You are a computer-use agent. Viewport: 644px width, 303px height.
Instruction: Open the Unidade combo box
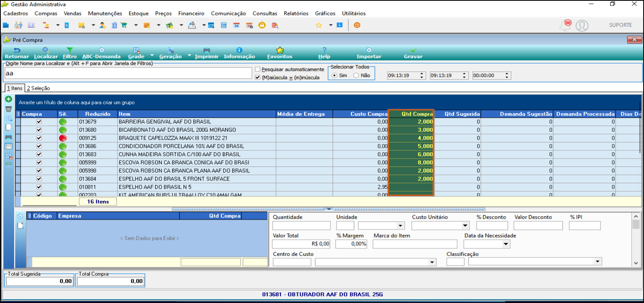tap(400, 225)
